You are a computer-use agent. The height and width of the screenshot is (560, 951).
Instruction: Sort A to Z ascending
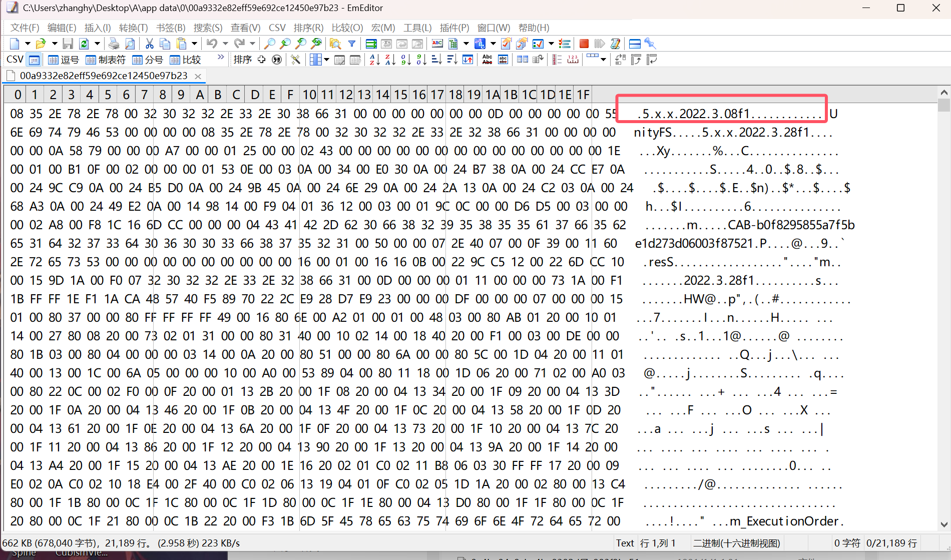(375, 60)
